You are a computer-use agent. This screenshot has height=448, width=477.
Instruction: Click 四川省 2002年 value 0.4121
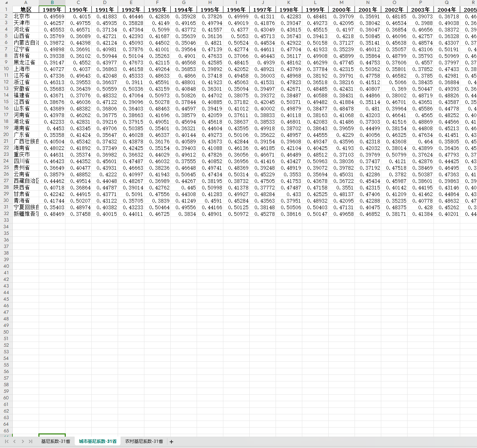point(394,161)
